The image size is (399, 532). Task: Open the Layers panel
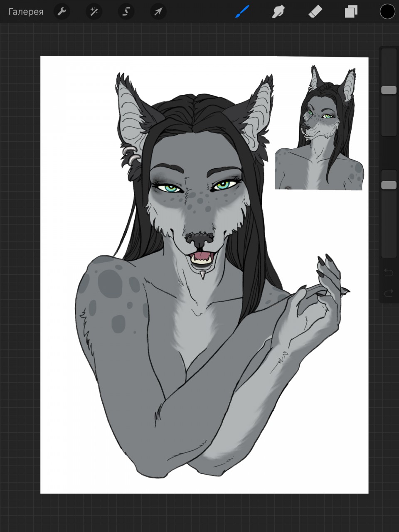tap(351, 12)
